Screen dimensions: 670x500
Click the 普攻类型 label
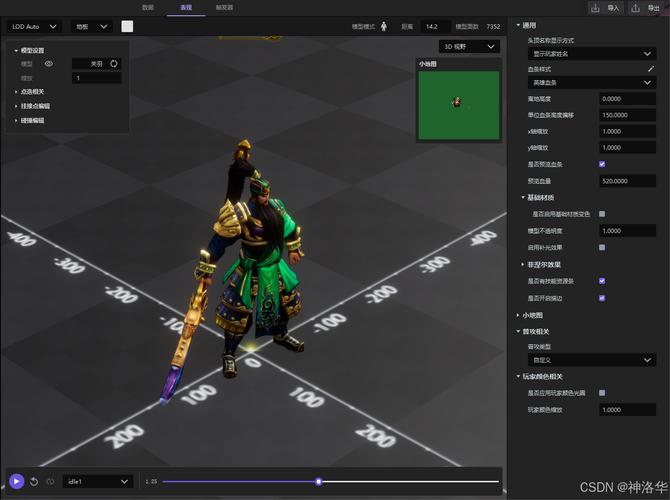pyautogui.click(x=539, y=347)
